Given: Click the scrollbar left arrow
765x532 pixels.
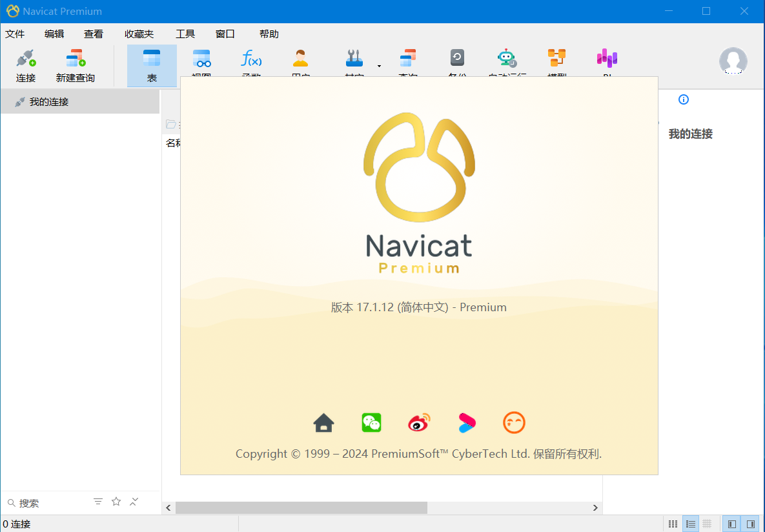Looking at the screenshot, I should [168, 507].
